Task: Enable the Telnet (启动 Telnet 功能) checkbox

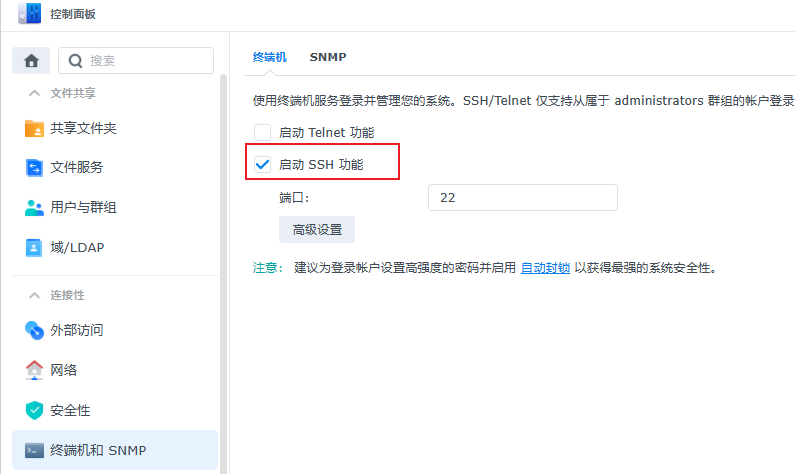Action: (x=263, y=132)
